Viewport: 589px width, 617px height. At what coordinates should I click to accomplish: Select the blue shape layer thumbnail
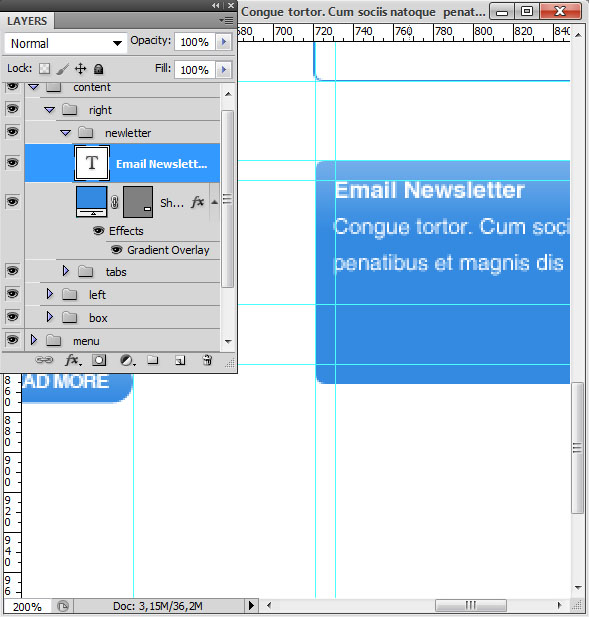click(91, 202)
